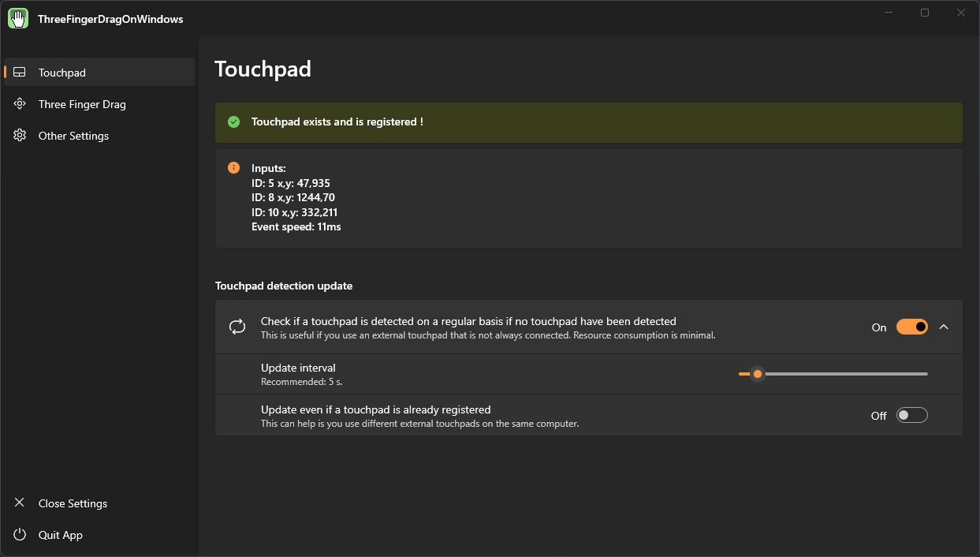The height and width of the screenshot is (557, 980).
Task: Click the green checkmark status icon
Action: click(233, 122)
